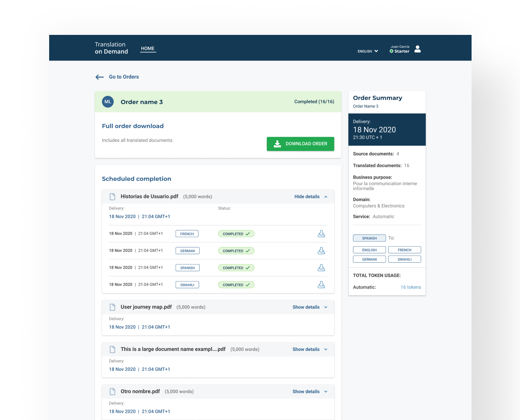The width and height of the screenshot is (520, 420).
Task: Click the Historias de Usuario.pdf file icon
Action: pyautogui.click(x=113, y=196)
